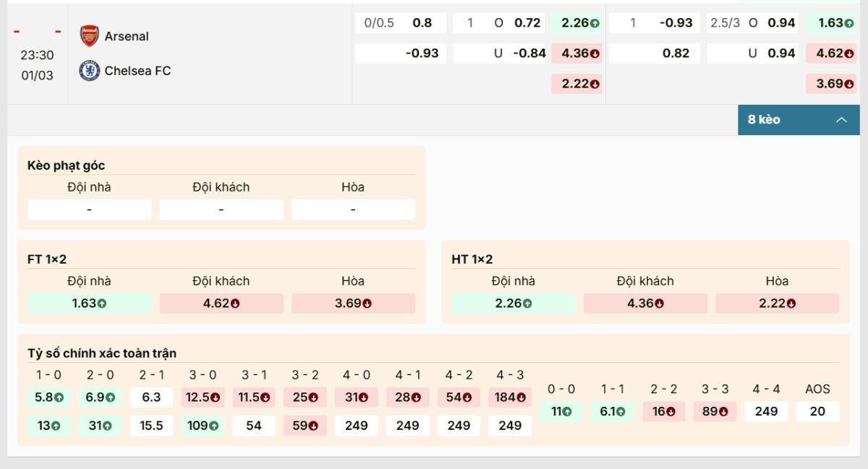Choose correct score 2-1 odds 6.3

click(151, 397)
